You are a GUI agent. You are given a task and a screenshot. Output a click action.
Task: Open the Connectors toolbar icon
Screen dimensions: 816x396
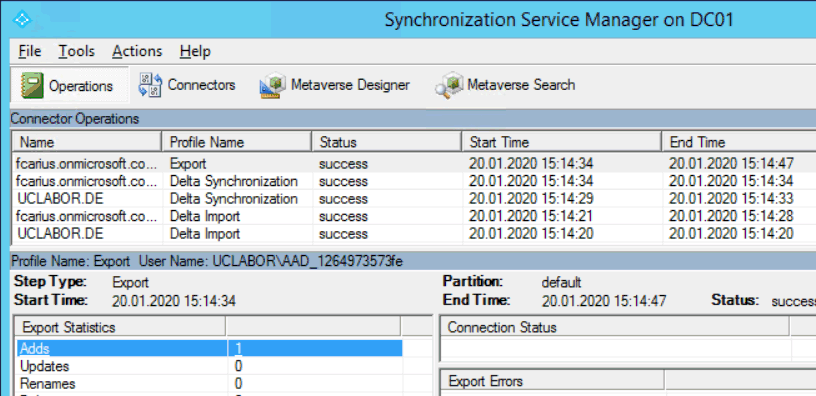coord(149,85)
